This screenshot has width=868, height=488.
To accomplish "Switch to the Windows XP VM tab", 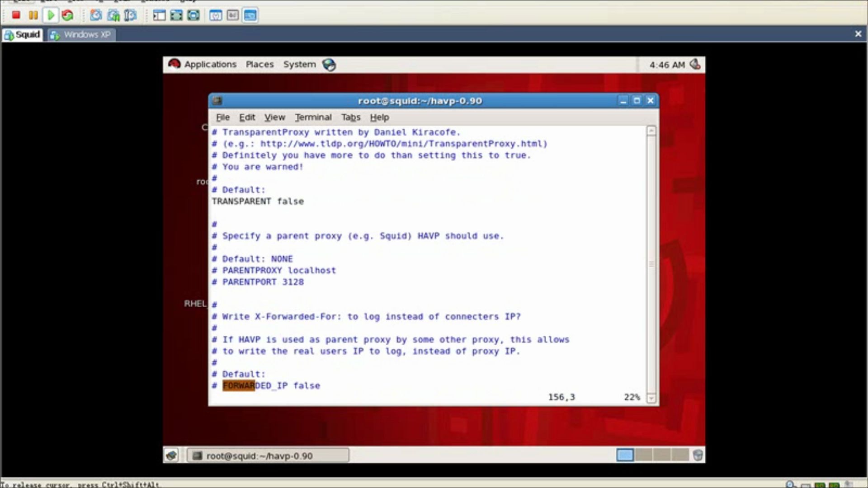I will click(81, 35).
